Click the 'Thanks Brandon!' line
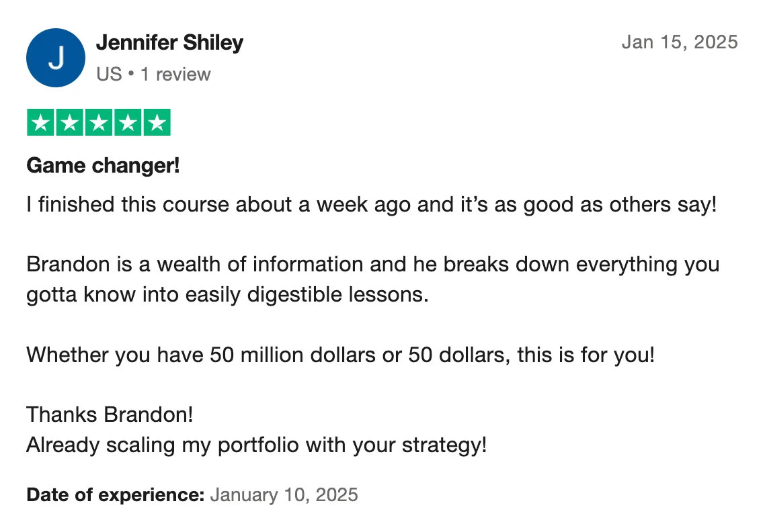Viewport: 765px width, 532px height. pos(110,415)
